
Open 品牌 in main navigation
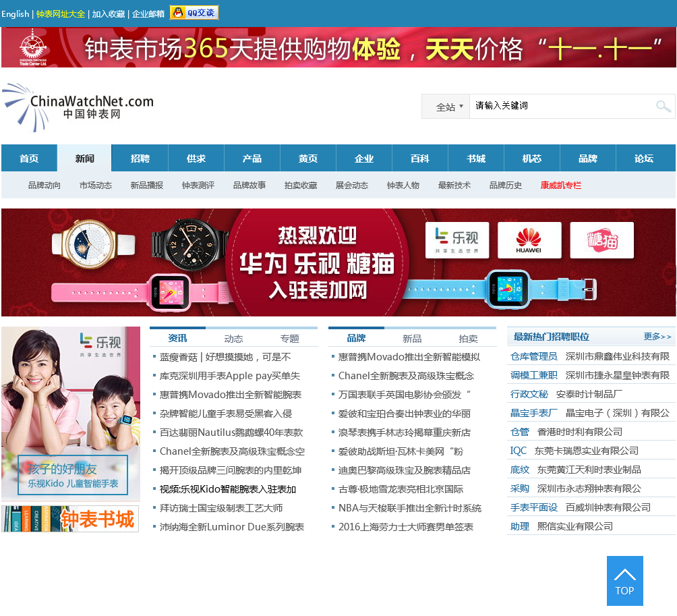(588, 158)
